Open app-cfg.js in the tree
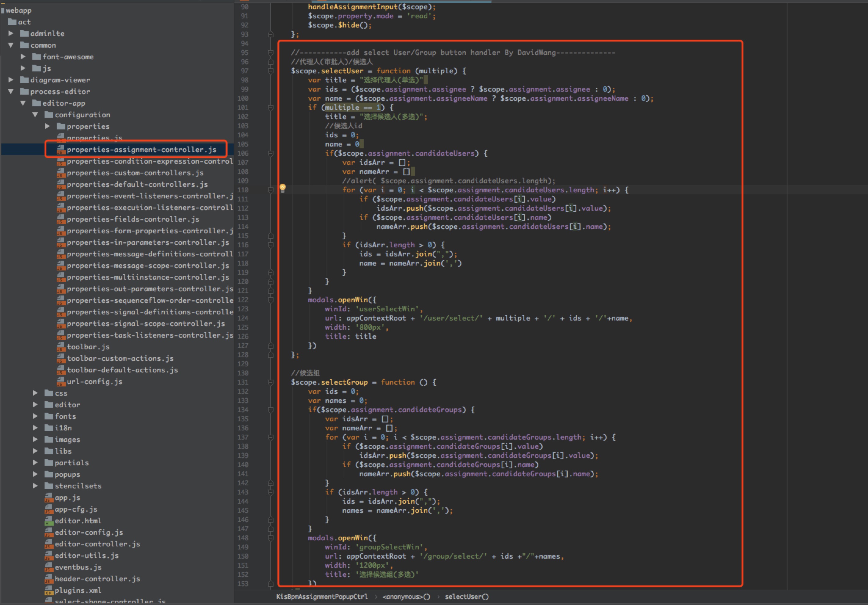 point(76,509)
